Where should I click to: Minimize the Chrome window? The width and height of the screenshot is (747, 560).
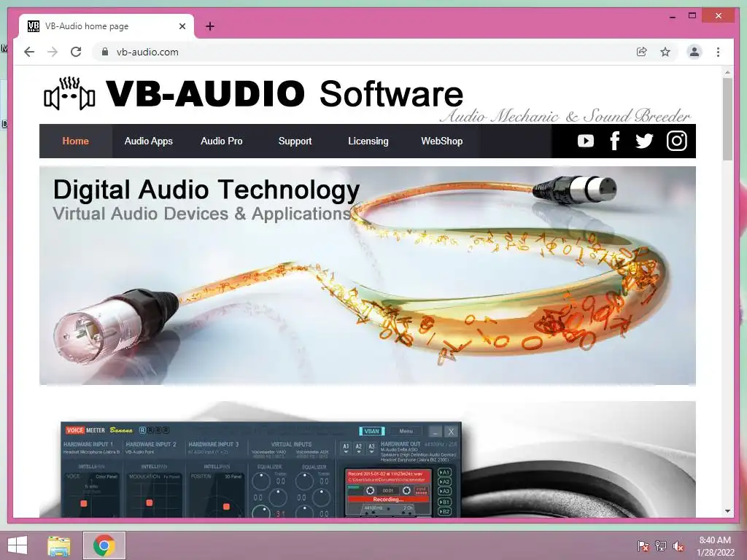672,16
